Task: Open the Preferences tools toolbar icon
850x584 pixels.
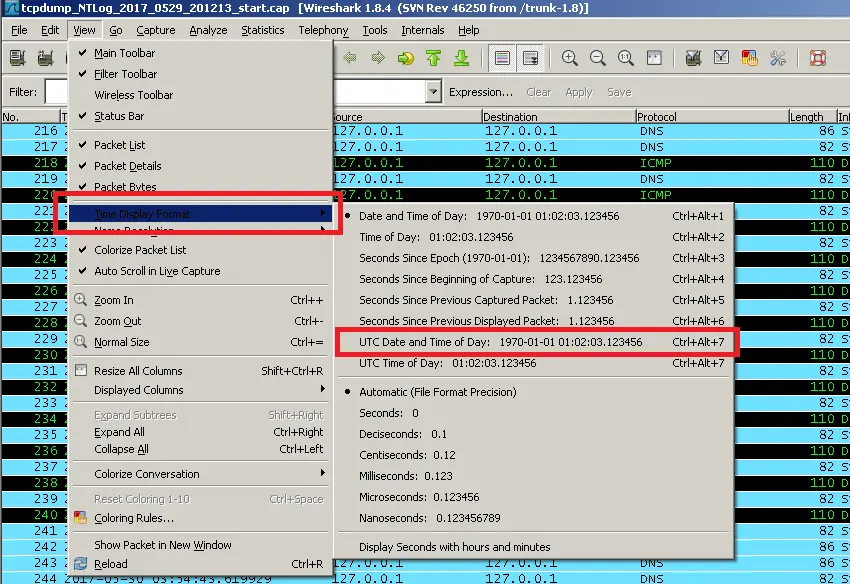Action: pyautogui.click(x=777, y=57)
